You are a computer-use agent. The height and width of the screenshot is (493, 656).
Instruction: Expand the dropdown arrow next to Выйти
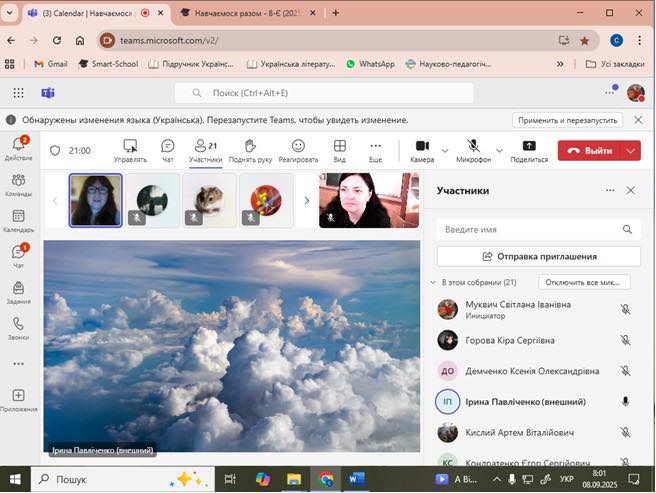tap(631, 150)
